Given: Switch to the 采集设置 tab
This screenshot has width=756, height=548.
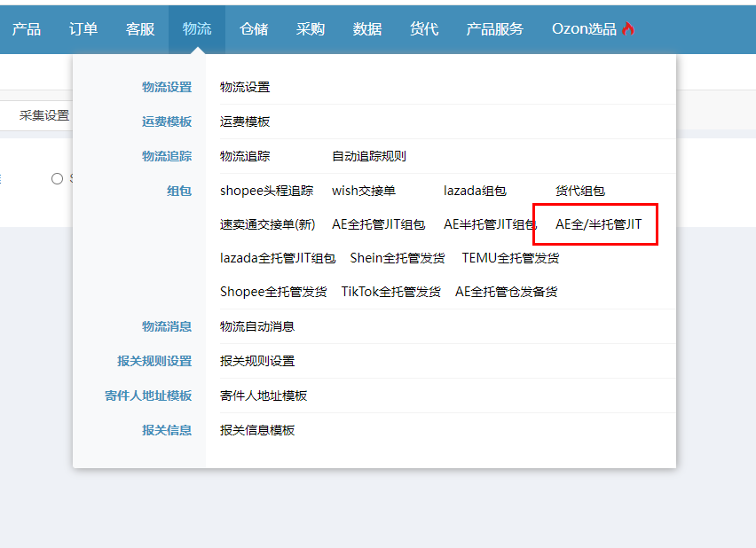Looking at the screenshot, I should pos(44,115).
